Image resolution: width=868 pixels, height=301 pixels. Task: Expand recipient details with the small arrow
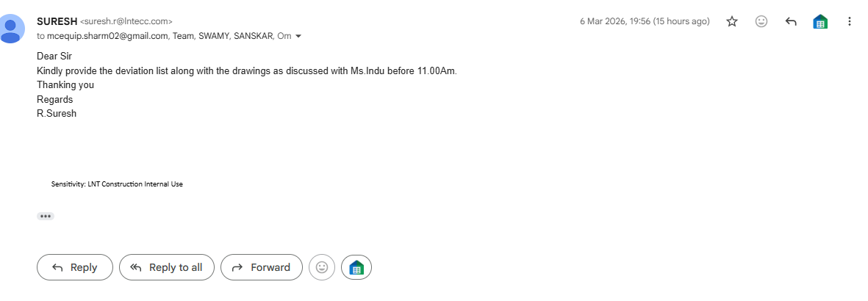(x=298, y=36)
